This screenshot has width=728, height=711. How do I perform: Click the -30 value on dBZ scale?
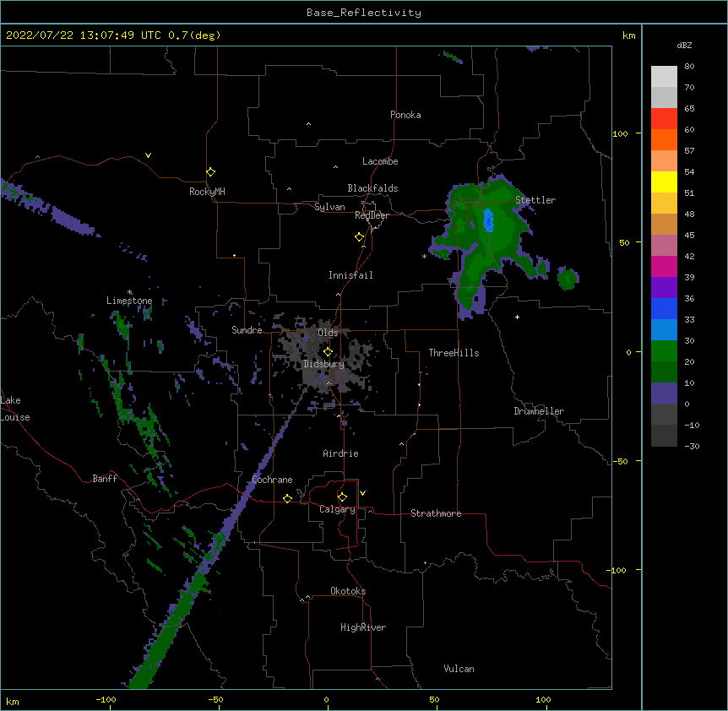(692, 446)
